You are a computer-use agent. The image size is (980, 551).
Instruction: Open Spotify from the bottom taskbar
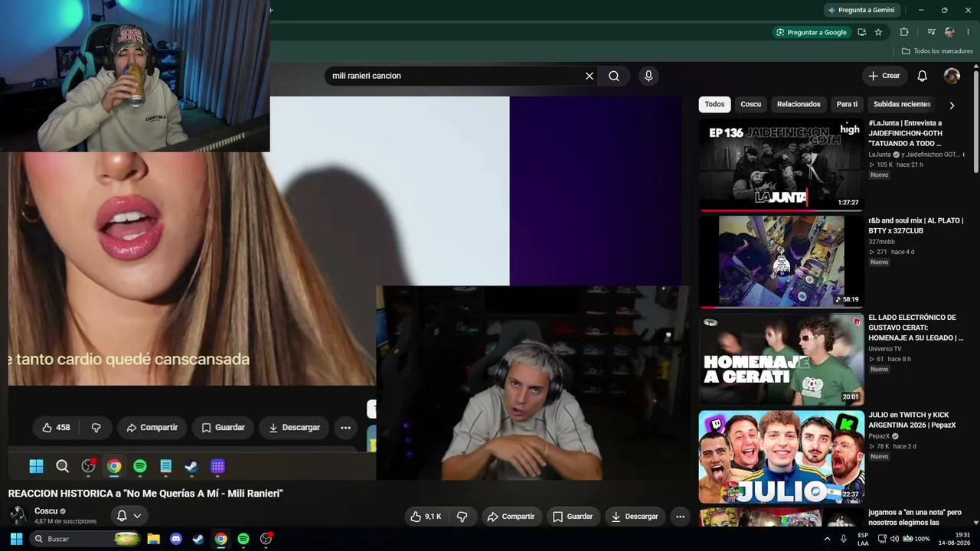click(x=243, y=539)
